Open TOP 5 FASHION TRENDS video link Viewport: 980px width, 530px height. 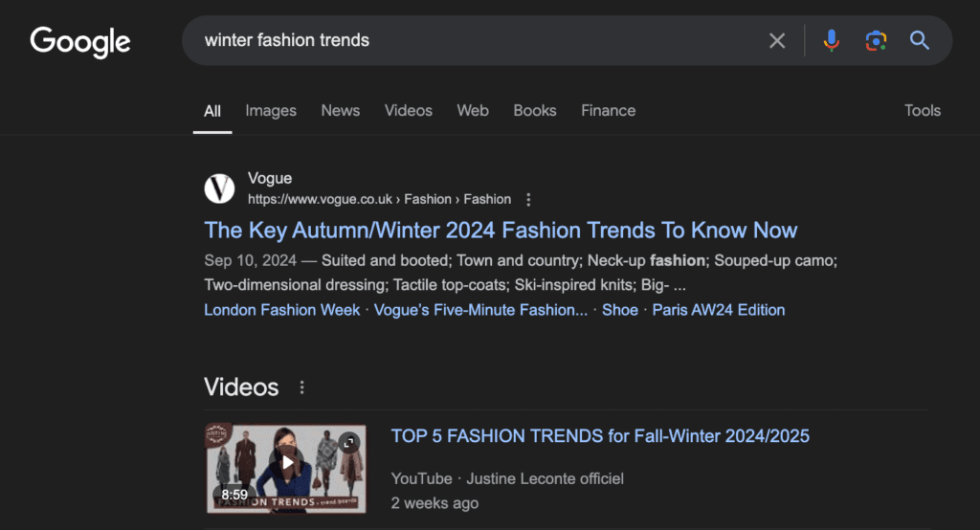click(600, 436)
